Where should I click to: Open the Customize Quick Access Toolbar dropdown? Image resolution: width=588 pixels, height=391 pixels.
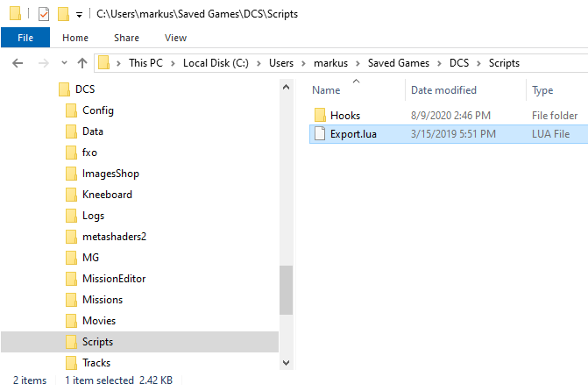[x=79, y=15]
